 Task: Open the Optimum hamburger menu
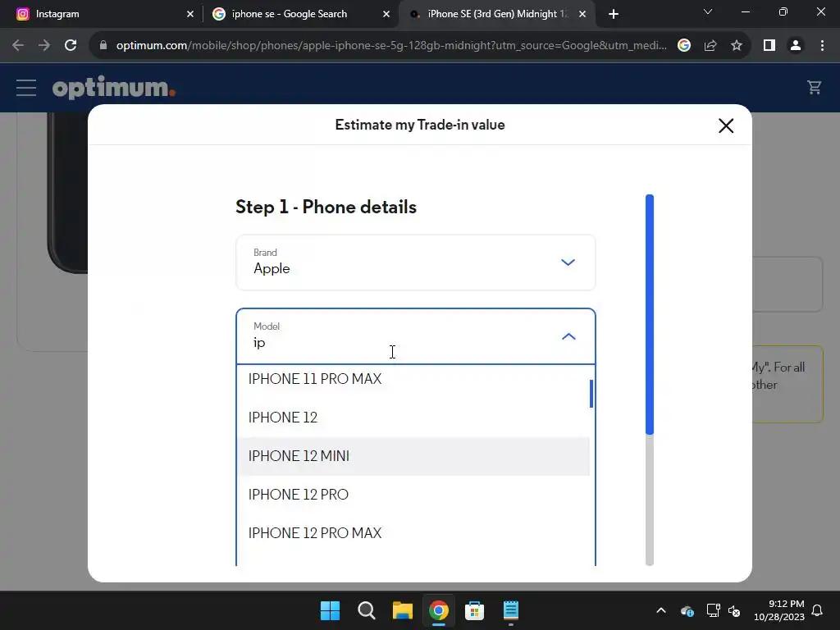tap(25, 88)
